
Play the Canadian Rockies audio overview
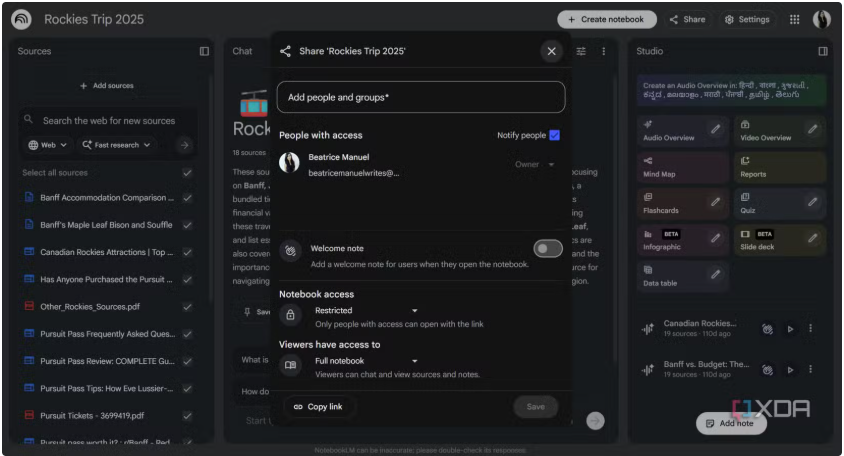pos(790,329)
